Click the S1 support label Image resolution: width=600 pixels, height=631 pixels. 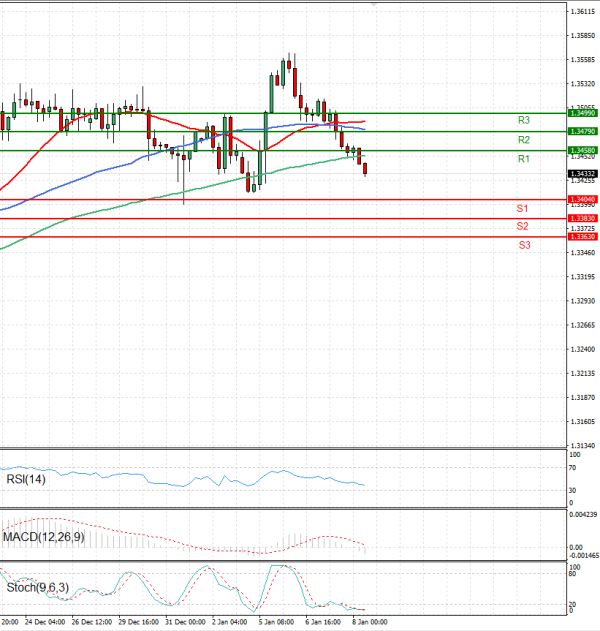(x=522, y=208)
